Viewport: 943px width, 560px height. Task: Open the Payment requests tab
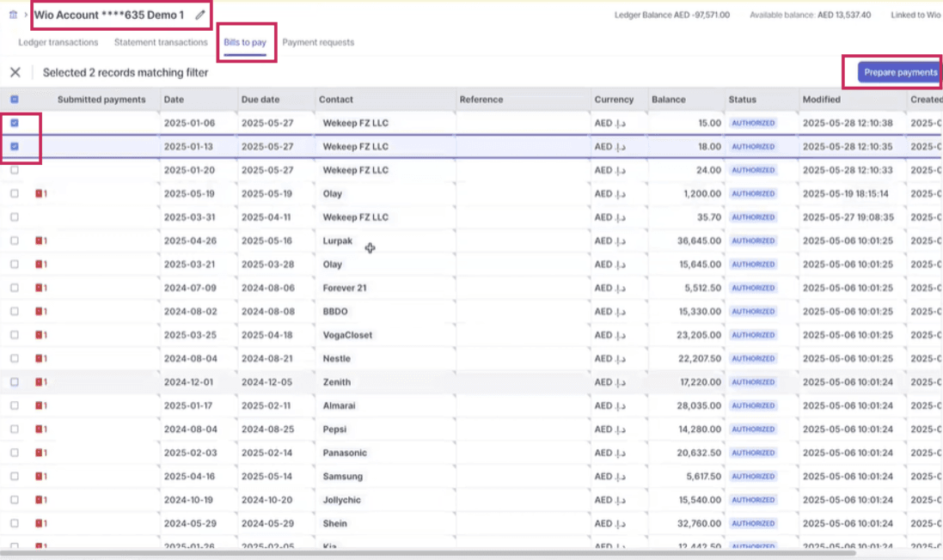(318, 42)
